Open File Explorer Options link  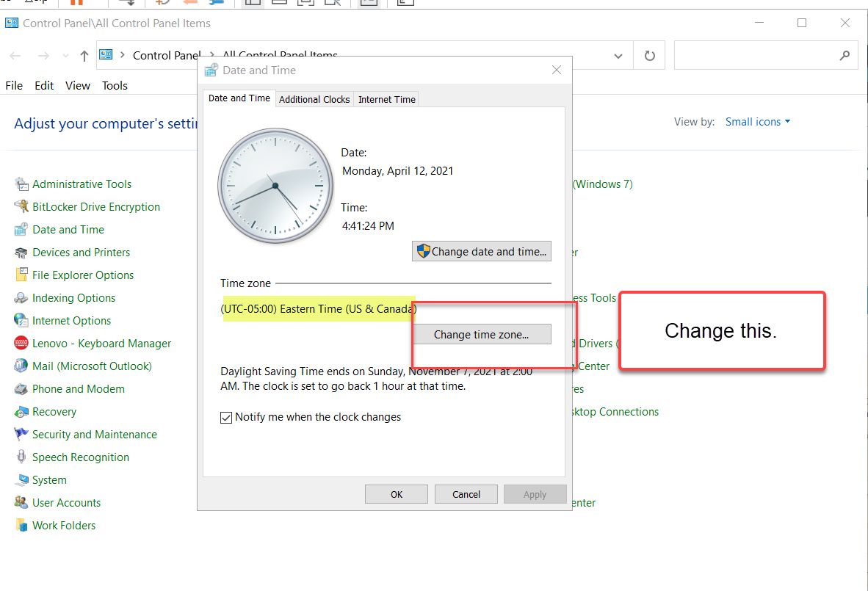[x=83, y=275]
